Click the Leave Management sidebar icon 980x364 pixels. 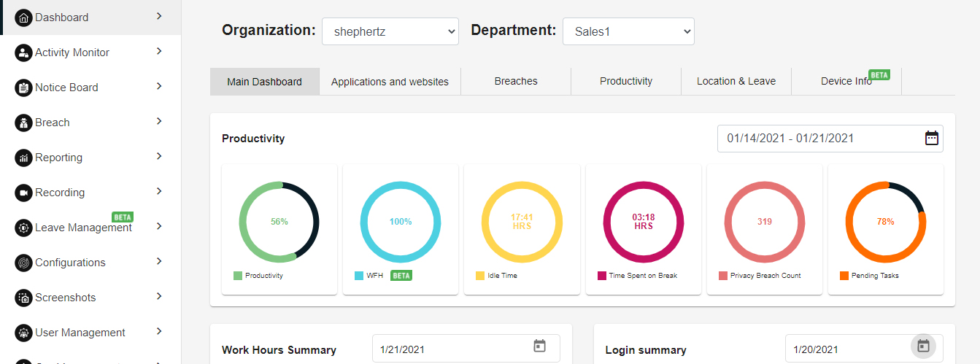(23, 228)
